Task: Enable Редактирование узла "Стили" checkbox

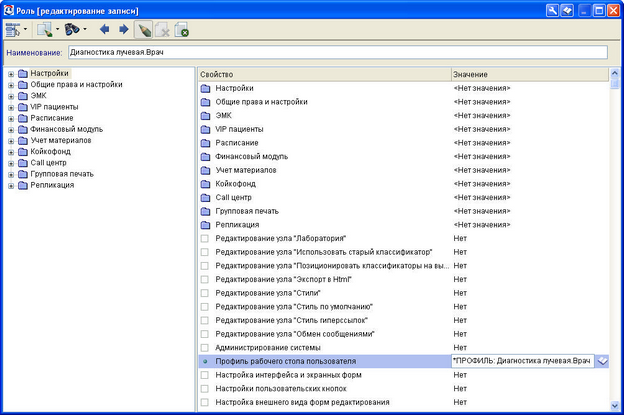Action: tap(205, 293)
